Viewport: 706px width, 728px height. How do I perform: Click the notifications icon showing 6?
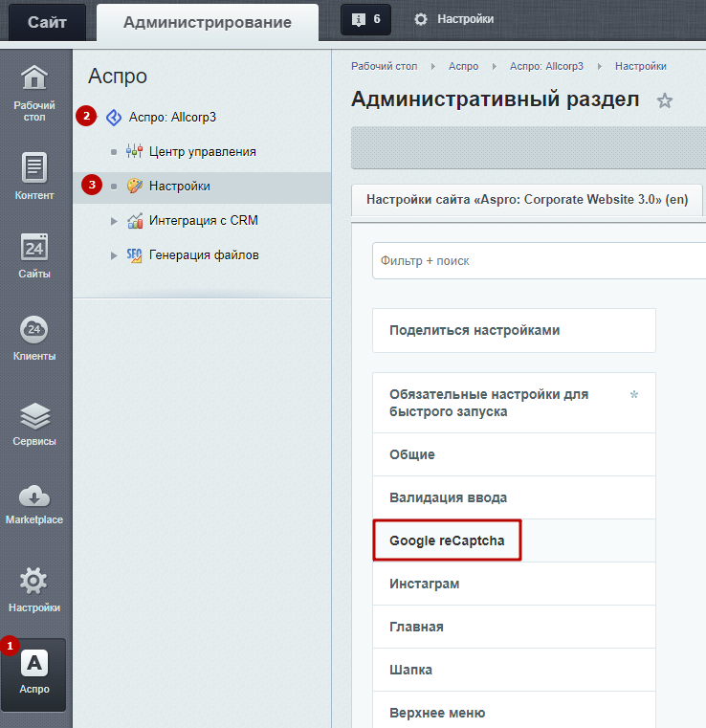pos(365,19)
